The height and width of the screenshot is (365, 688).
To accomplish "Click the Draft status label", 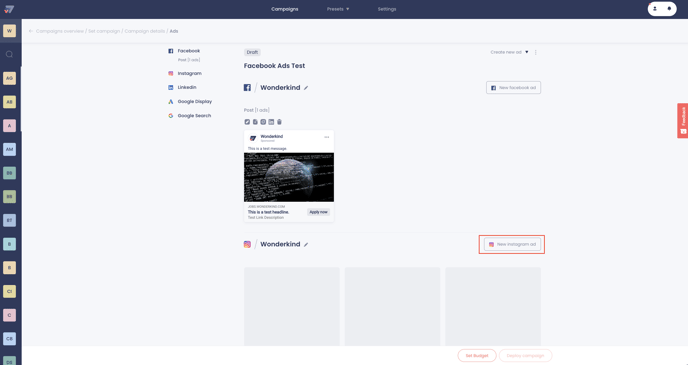I will tap(252, 52).
